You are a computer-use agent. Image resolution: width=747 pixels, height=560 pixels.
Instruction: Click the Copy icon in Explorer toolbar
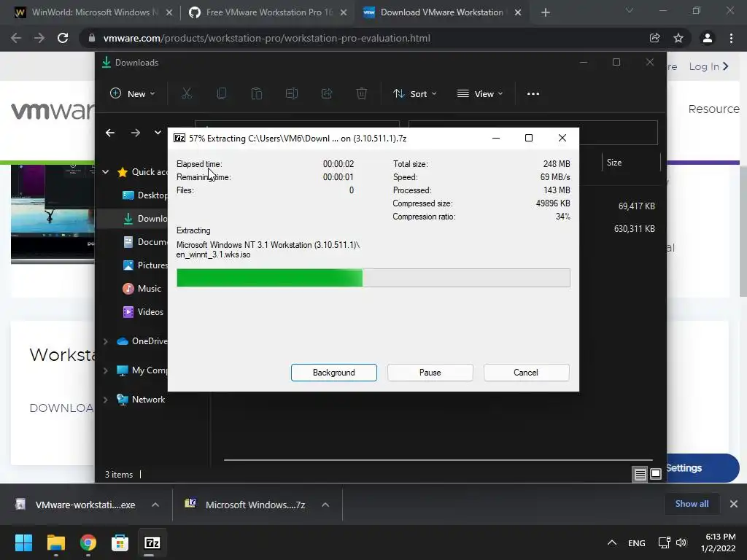(x=222, y=94)
